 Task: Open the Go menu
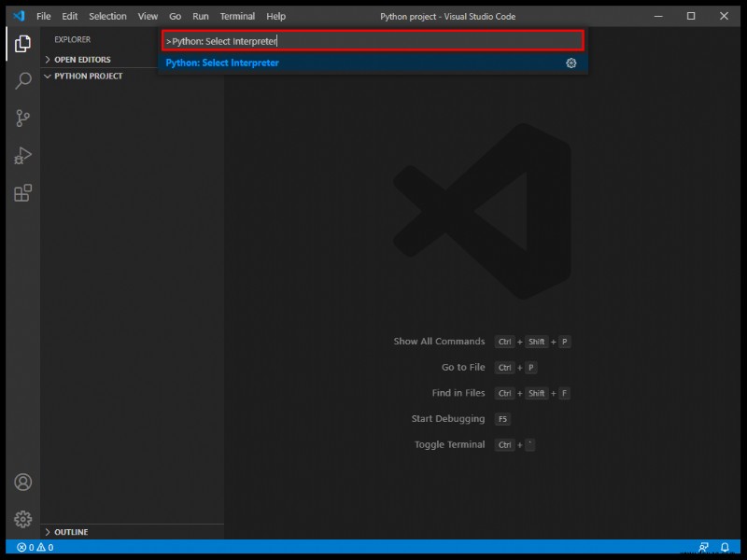175,16
